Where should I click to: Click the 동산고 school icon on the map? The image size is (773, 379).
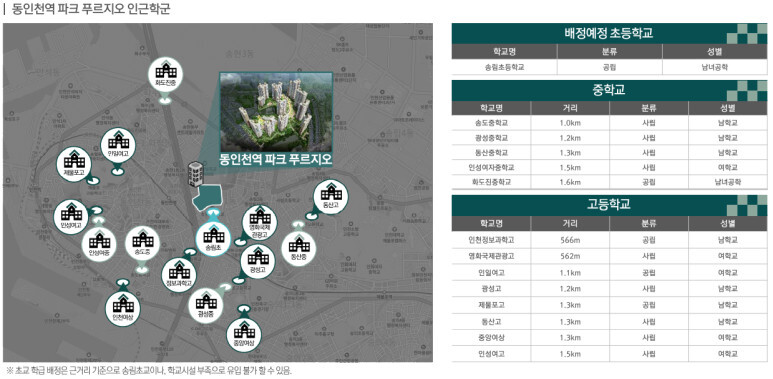[330, 197]
